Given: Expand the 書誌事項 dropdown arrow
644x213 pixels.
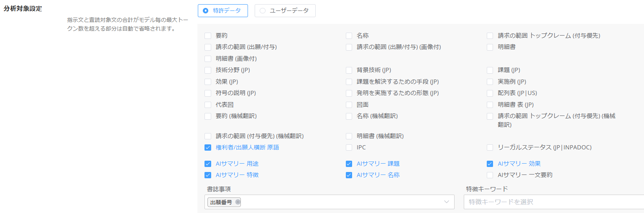Looking at the screenshot, I should pyautogui.click(x=446, y=202).
